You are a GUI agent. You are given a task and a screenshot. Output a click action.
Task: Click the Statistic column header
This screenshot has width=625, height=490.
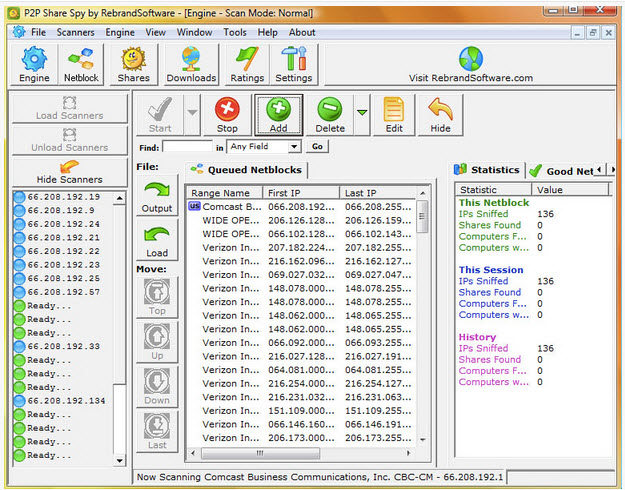pos(493,190)
